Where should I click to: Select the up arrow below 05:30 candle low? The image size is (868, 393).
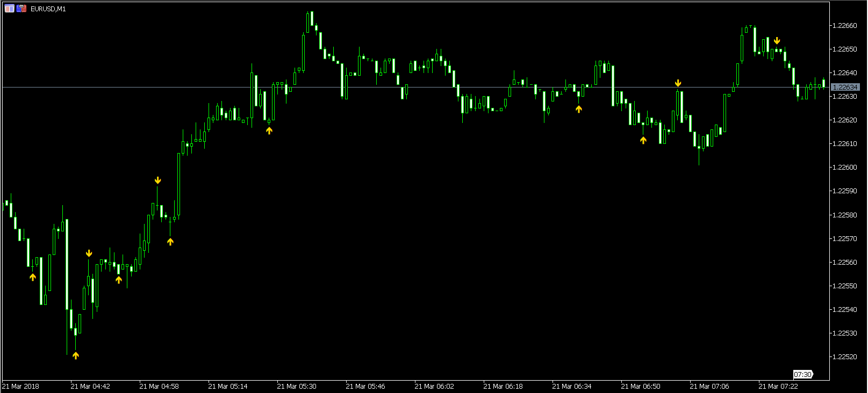[x=269, y=130]
